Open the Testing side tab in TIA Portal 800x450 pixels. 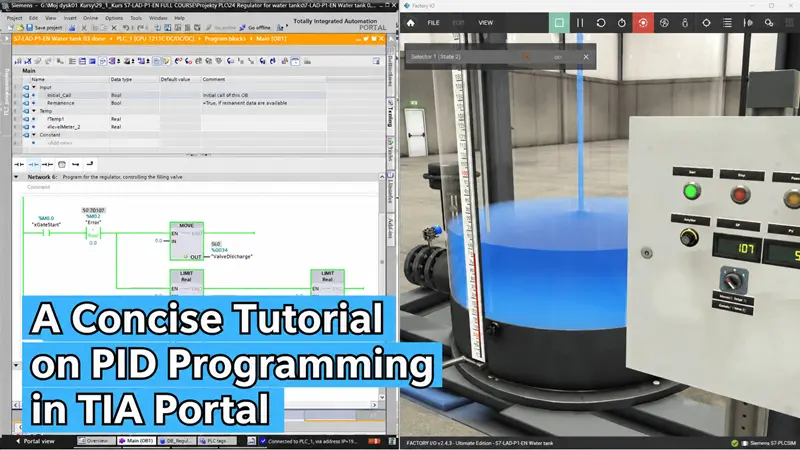pyautogui.click(x=391, y=114)
